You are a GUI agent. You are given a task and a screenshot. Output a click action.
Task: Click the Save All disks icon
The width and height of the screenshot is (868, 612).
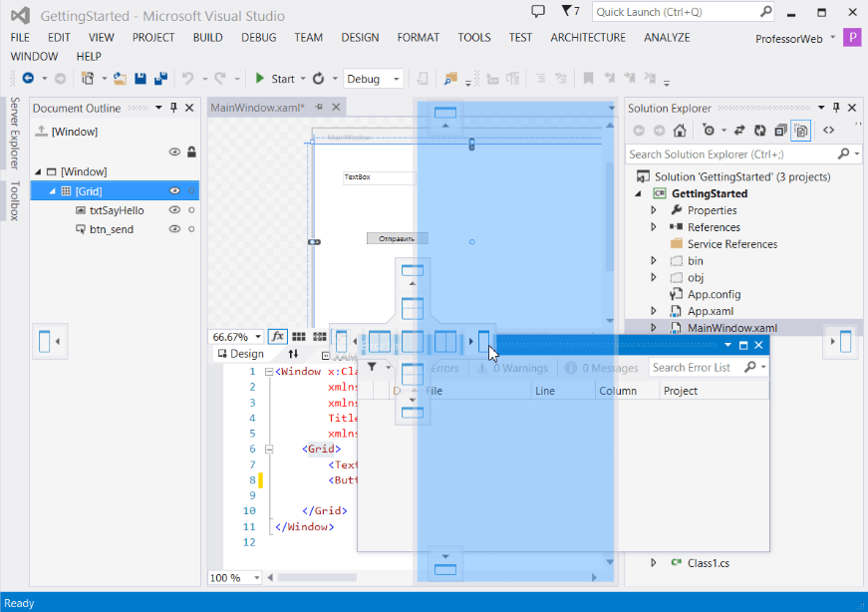pyautogui.click(x=160, y=79)
